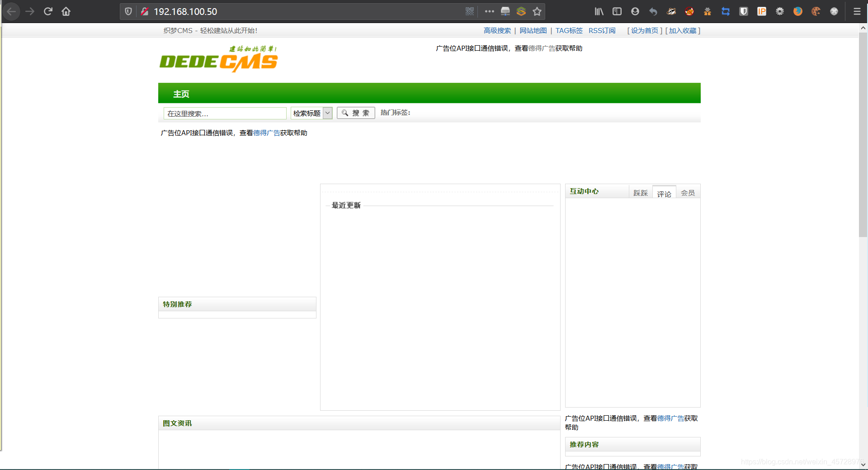Open the 高级搜索 link
The height and width of the screenshot is (470, 868).
pos(497,30)
